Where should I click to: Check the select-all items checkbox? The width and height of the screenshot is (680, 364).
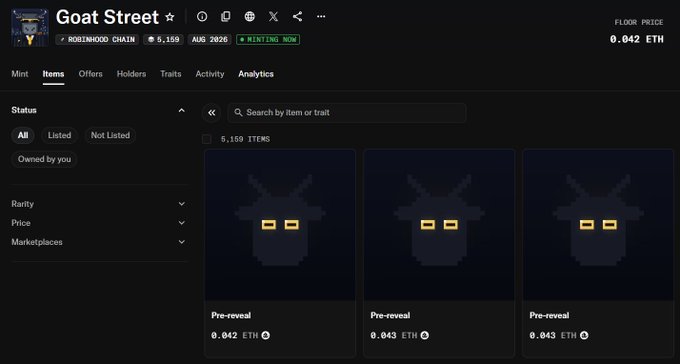tap(207, 139)
